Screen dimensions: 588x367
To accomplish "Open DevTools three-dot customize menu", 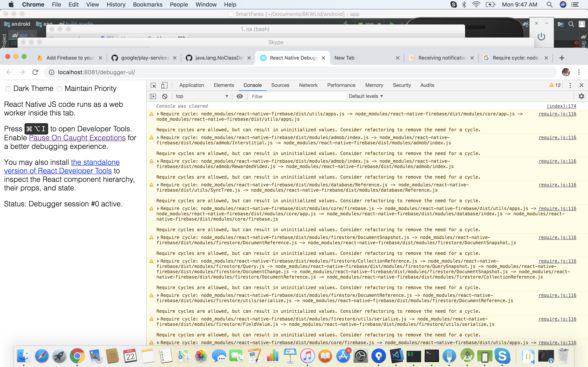I will [570, 85].
